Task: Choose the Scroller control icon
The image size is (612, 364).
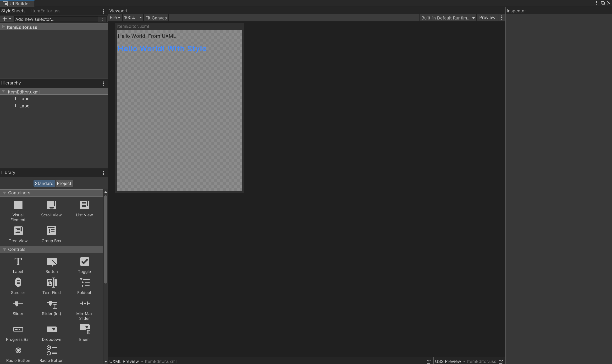Action: click(x=18, y=283)
